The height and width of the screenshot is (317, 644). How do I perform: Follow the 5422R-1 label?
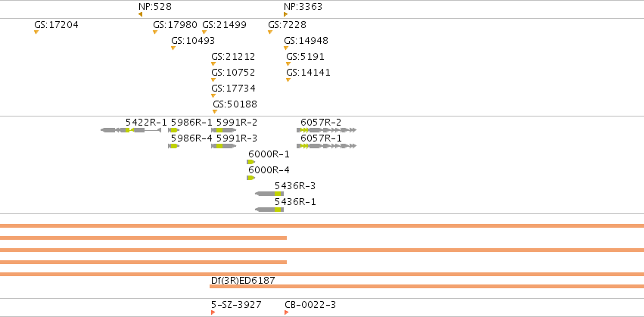click(146, 123)
